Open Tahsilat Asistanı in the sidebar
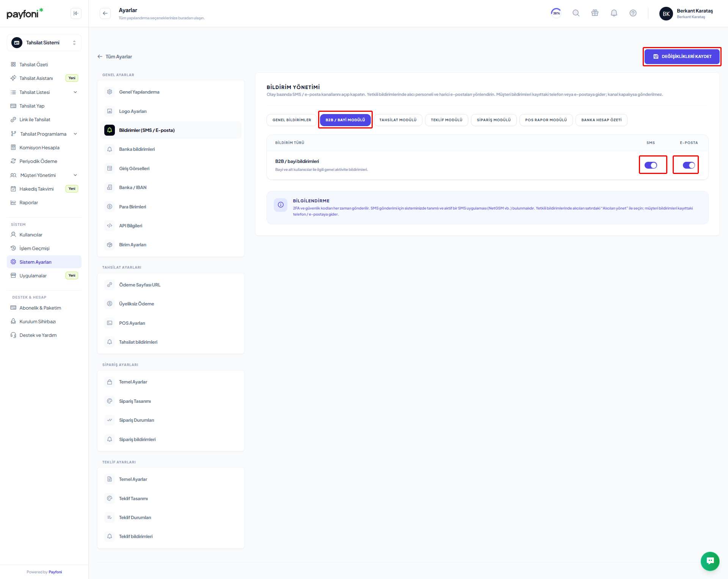This screenshot has width=728, height=579. click(44, 78)
